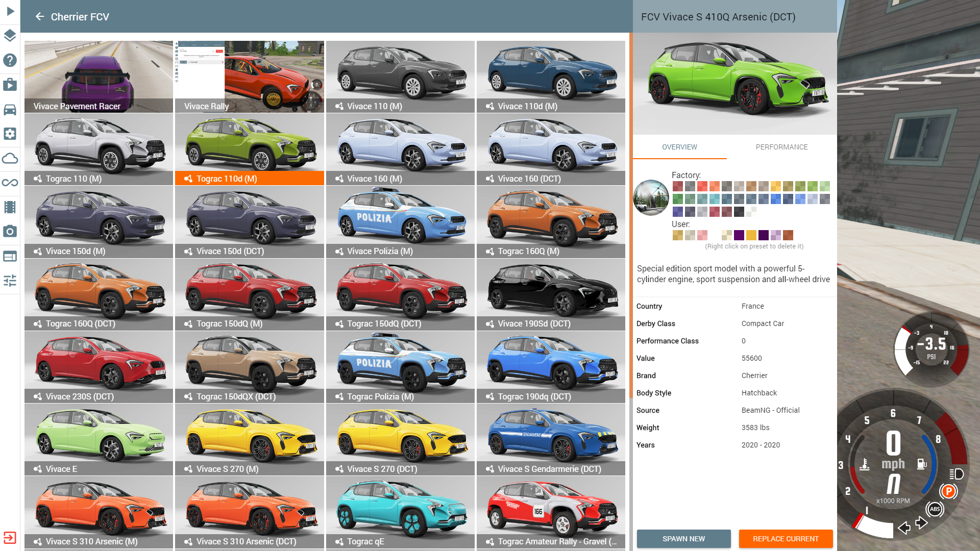The height and width of the screenshot is (551, 980).
Task: Click the config icon beside Vivace Polizia (M)
Action: pyautogui.click(x=339, y=252)
